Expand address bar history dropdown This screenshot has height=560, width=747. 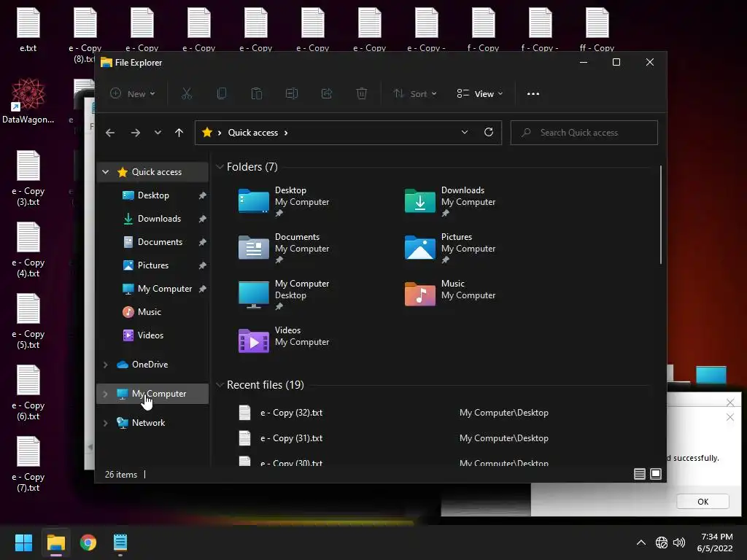[x=465, y=133]
